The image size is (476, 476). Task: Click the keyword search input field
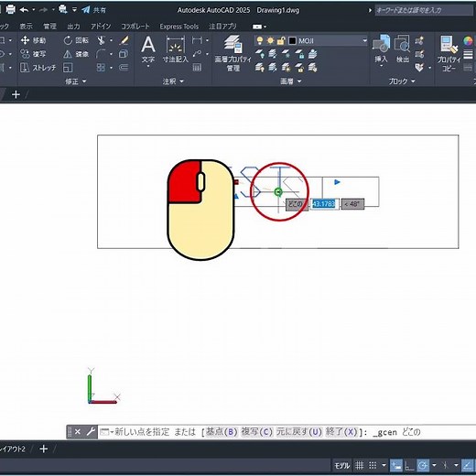[x=424, y=10]
